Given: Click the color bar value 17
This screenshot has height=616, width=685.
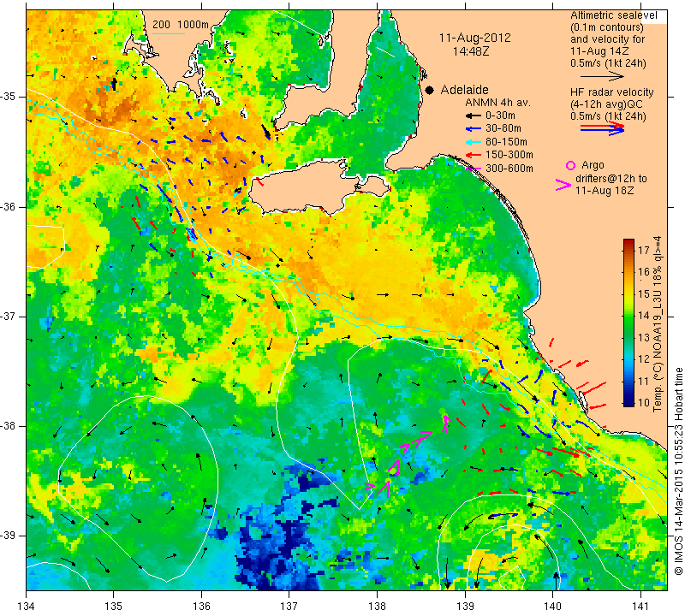Looking at the screenshot, I should point(644,250).
